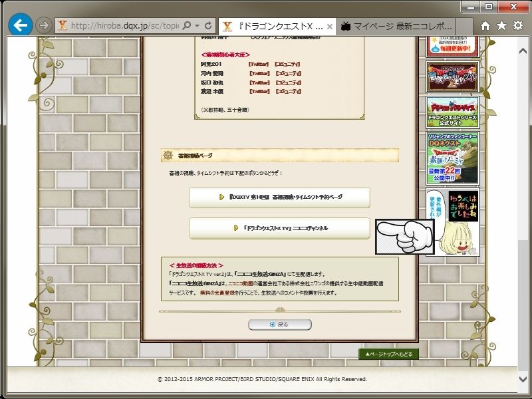Click the address bar URL hiroba.dqx.jp

(x=124, y=26)
